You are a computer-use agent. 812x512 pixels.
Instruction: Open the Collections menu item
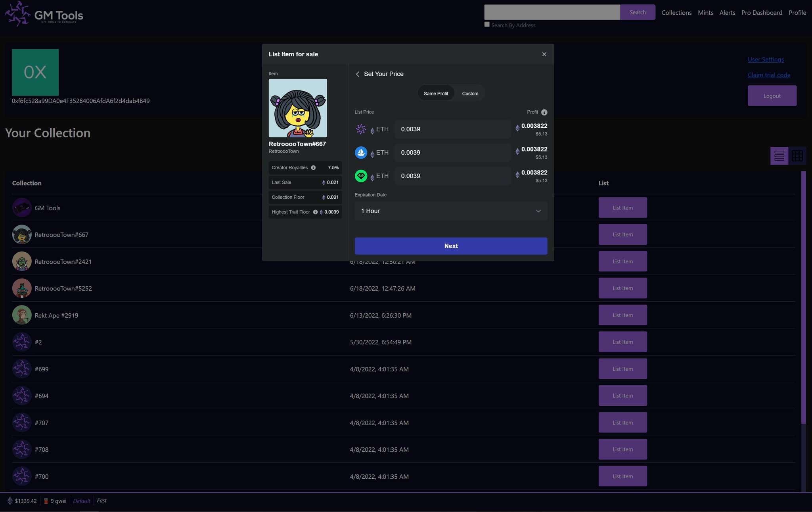coord(676,13)
